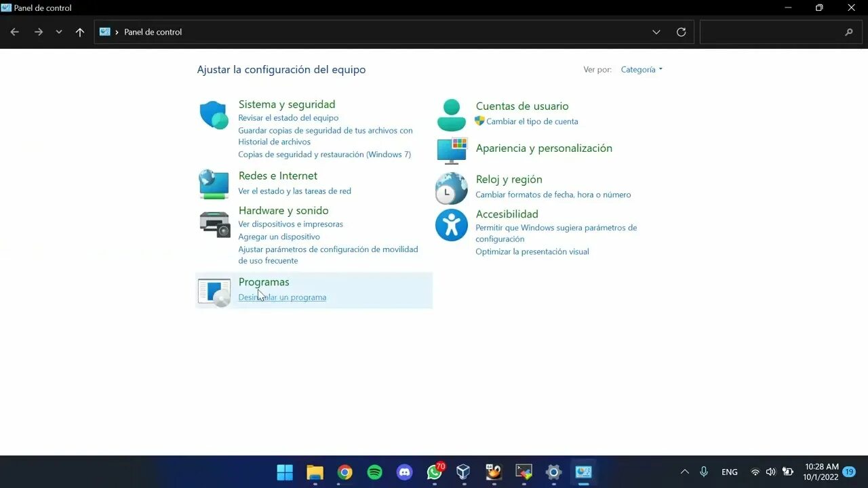Click Cambiar el tipo de cuenta
The height and width of the screenshot is (488, 868).
coord(532,122)
